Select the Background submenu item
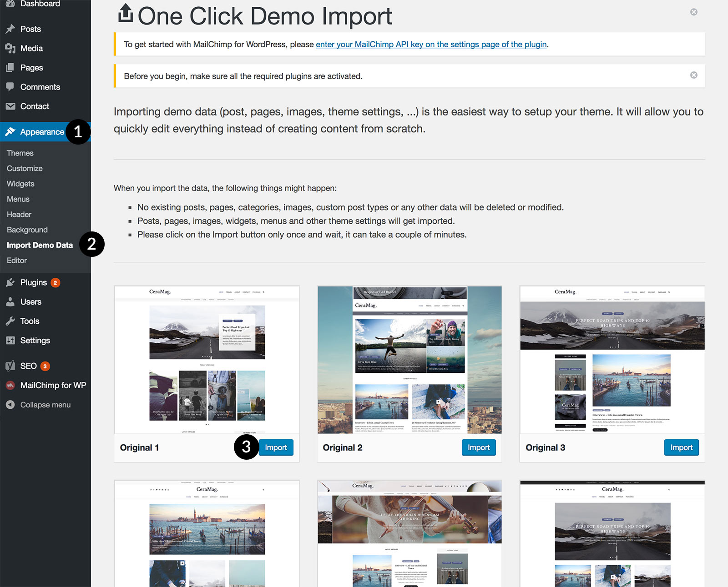 point(27,230)
